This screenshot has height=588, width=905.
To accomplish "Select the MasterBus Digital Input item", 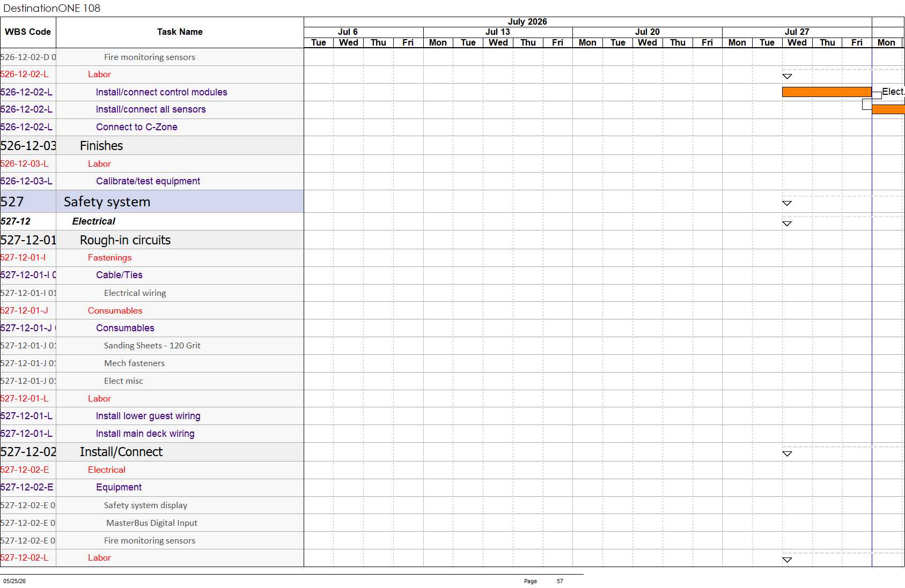I will tap(152, 523).
